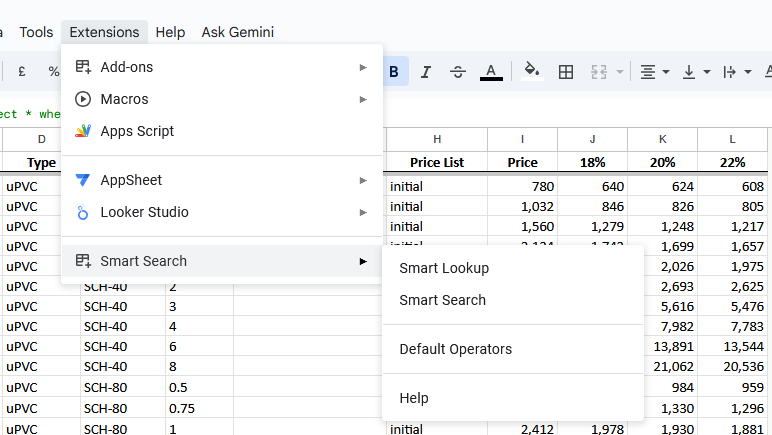This screenshot has height=435, width=772.
Task: Select the cell with value 1,032
Action: click(522, 206)
